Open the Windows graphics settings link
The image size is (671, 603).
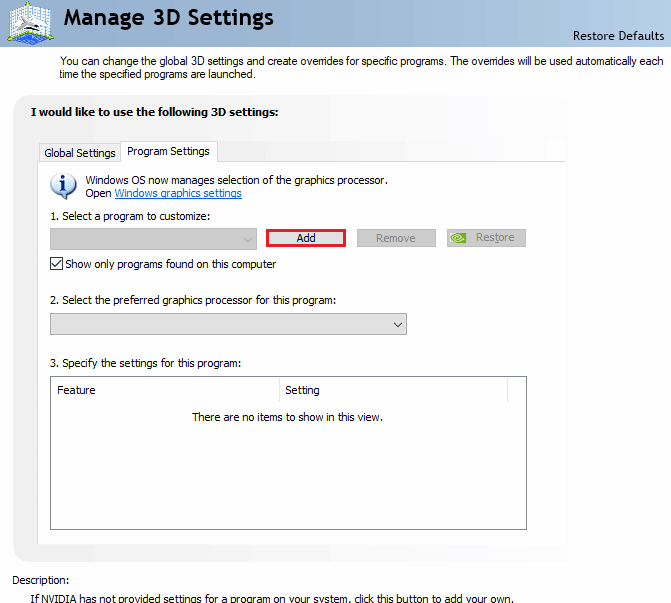point(178,193)
